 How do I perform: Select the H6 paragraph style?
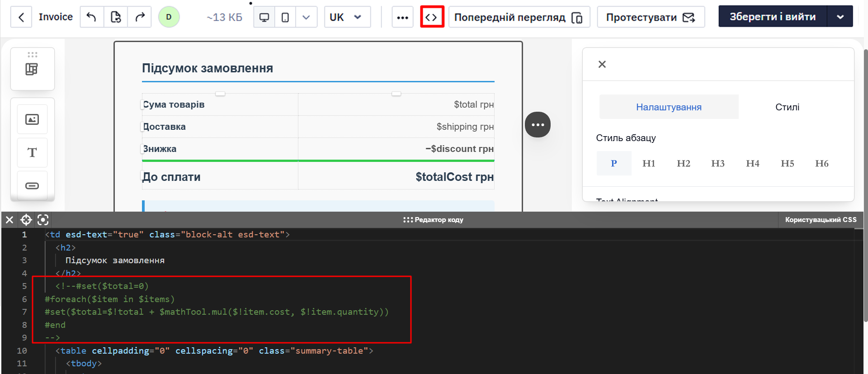click(822, 163)
